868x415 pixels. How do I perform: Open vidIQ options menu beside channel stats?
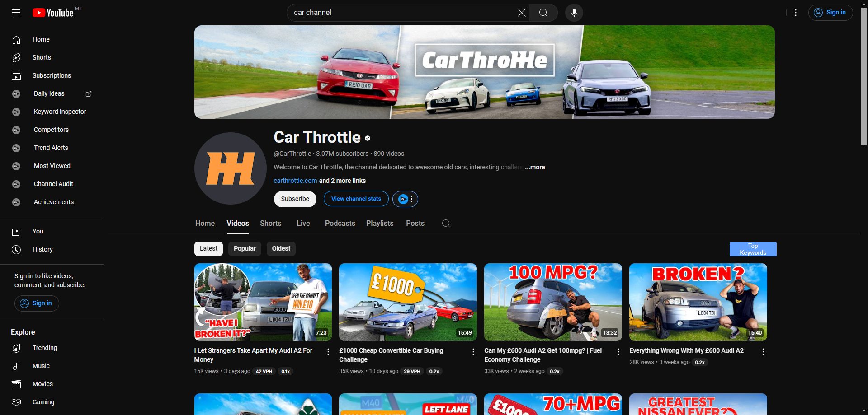(x=405, y=199)
